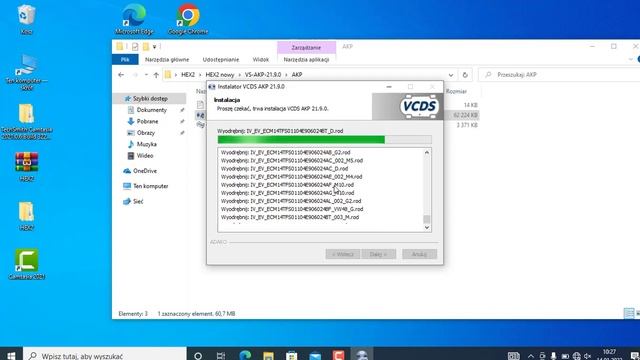Select the yellow HEX2 folder on the desktop
Image resolution: width=640 pixels, height=360 pixels.
26,216
